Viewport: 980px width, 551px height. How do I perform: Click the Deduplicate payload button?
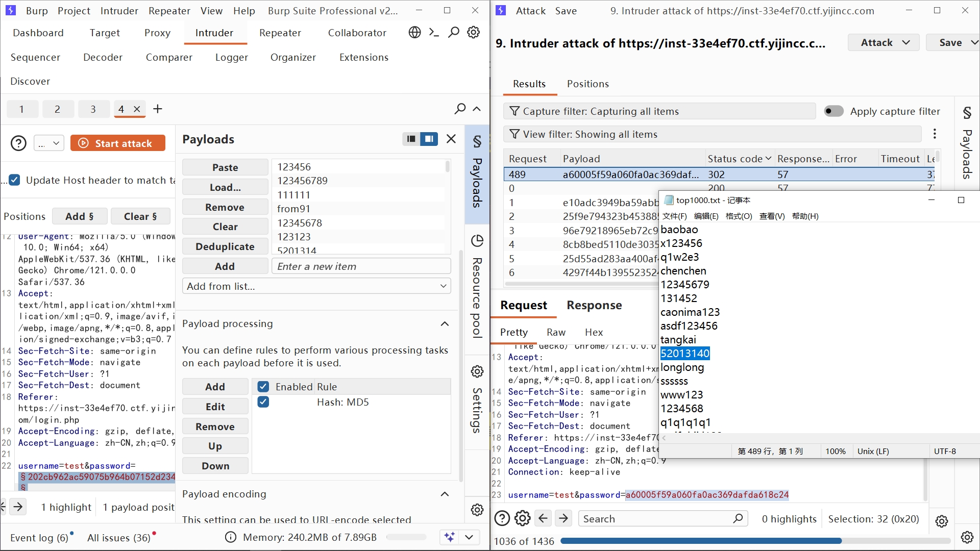pos(225,246)
